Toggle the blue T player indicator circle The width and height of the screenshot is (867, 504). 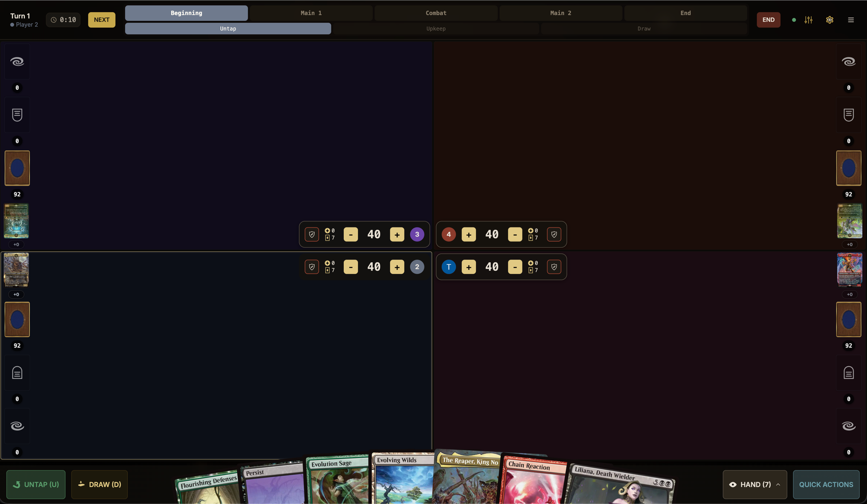click(449, 267)
